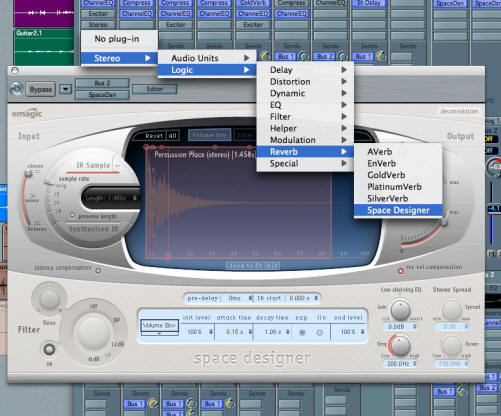Select lin decay curve
Screen dimensions: 501x416
click(320, 332)
